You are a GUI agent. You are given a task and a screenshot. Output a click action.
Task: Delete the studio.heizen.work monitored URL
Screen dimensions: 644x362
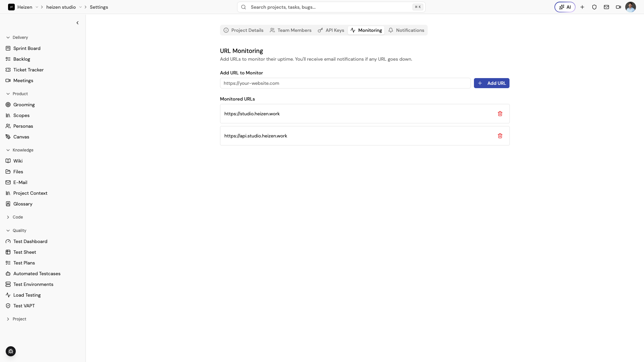tap(500, 114)
